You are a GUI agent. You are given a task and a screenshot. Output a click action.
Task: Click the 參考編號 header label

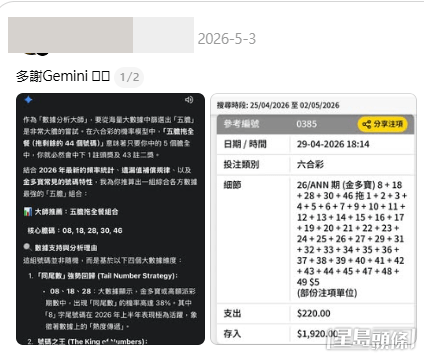tap(241, 124)
